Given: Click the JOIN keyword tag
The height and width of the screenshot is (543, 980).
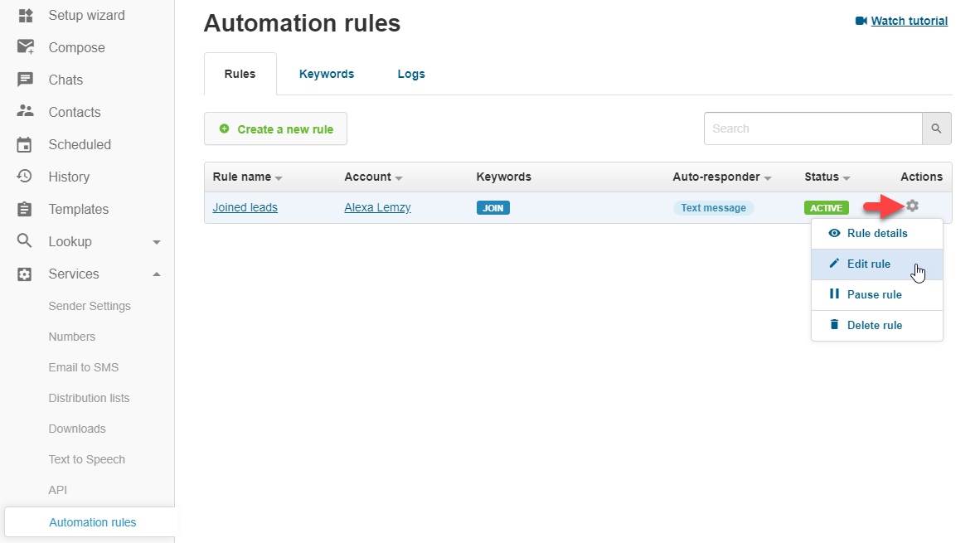Looking at the screenshot, I should (x=493, y=207).
